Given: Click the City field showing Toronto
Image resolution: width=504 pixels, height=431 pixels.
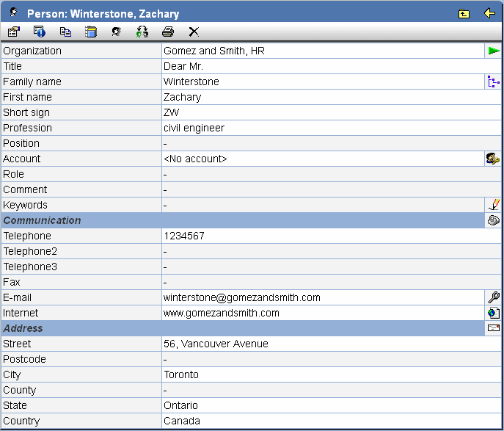Looking at the screenshot, I should 181,374.
